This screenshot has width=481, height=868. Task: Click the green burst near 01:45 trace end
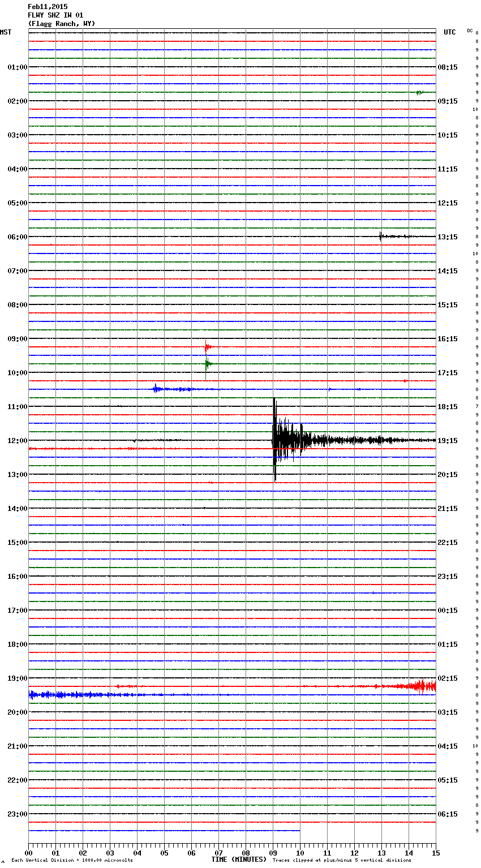(419, 92)
